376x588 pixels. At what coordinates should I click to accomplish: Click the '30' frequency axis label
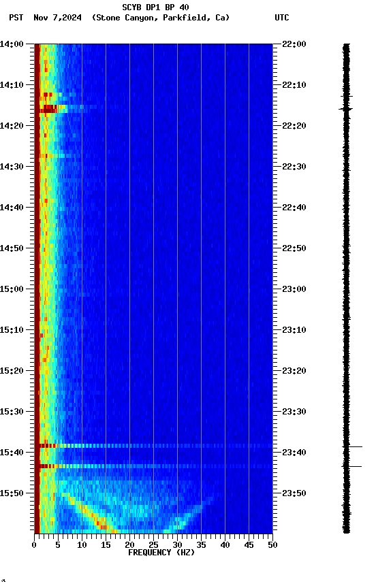pyautogui.click(x=178, y=545)
